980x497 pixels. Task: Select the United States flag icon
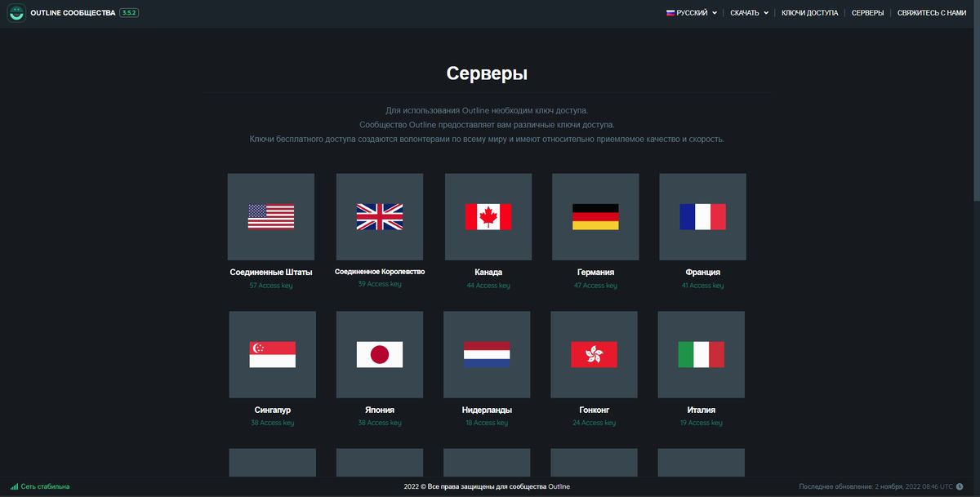tap(270, 216)
